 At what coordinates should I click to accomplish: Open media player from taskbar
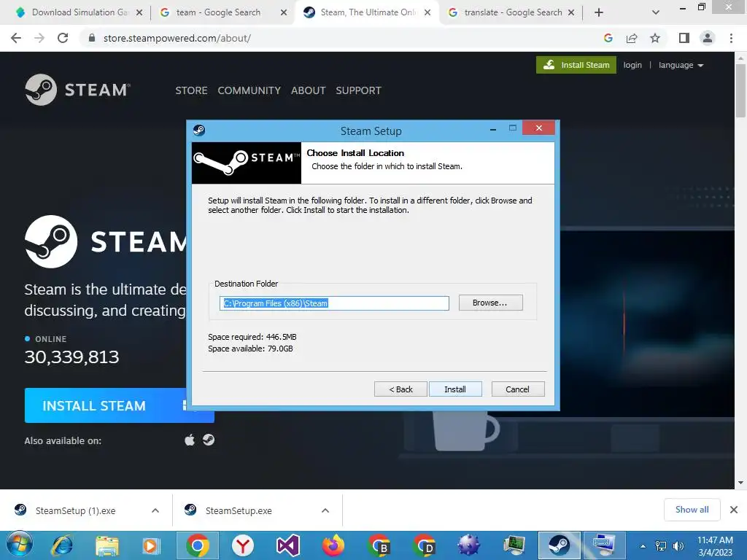tap(152, 545)
